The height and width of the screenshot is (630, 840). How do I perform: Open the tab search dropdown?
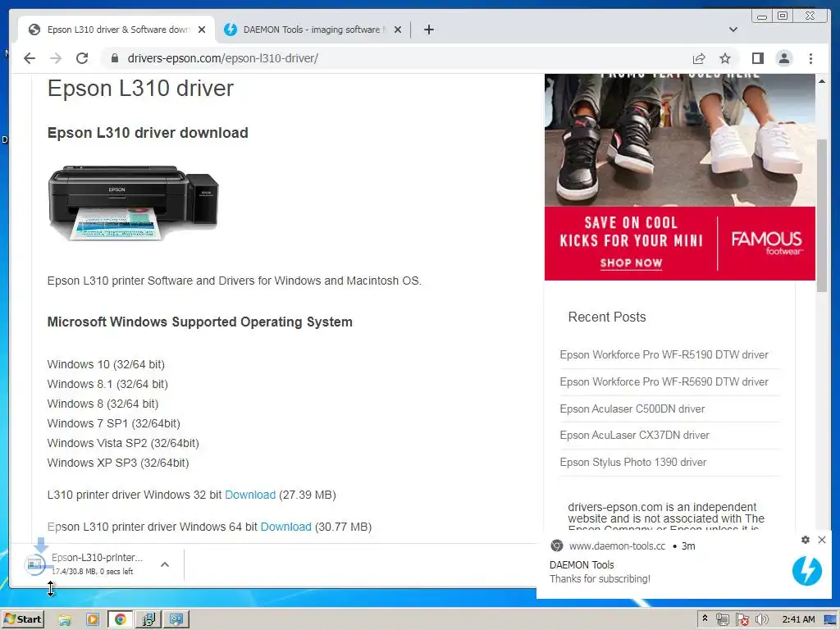733,30
